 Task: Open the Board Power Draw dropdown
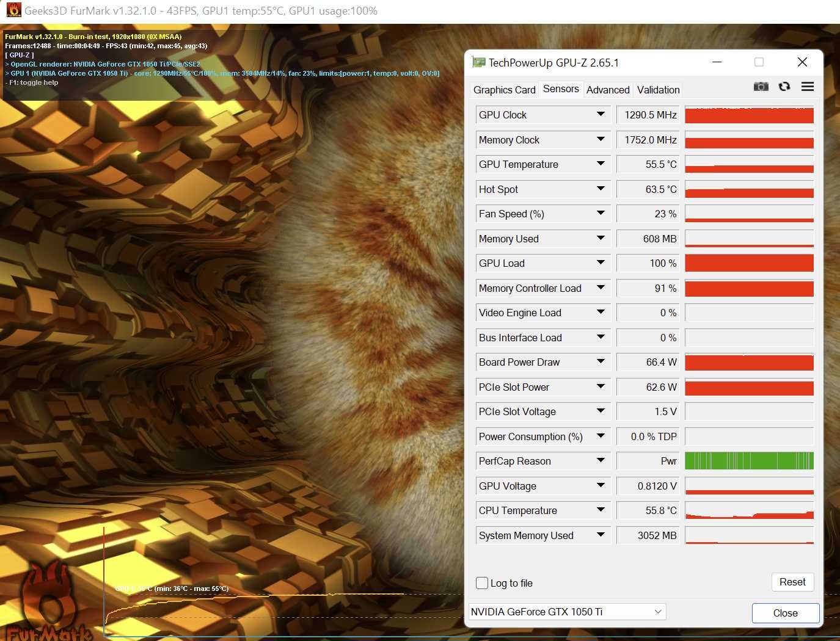tap(601, 361)
